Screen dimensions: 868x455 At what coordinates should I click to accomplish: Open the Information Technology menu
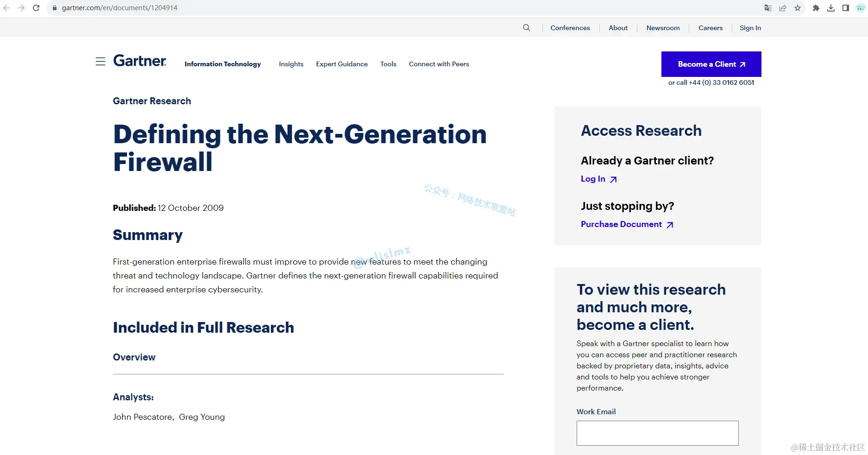[x=223, y=64]
